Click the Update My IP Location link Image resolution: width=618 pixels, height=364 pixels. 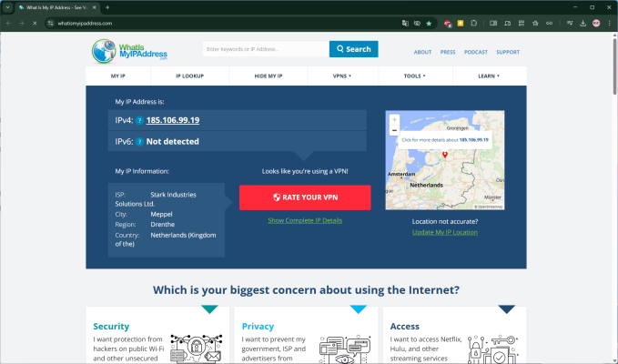pyautogui.click(x=444, y=232)
